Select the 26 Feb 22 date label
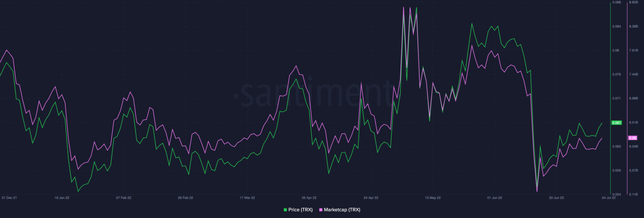The height and width of the screenshot is (218, 644). tap(185, 197)
